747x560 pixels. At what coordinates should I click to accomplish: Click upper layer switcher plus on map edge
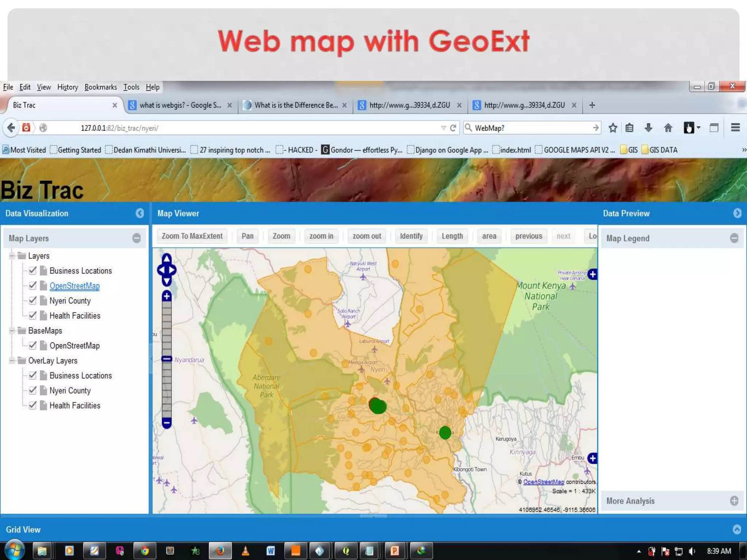[593, 274]
